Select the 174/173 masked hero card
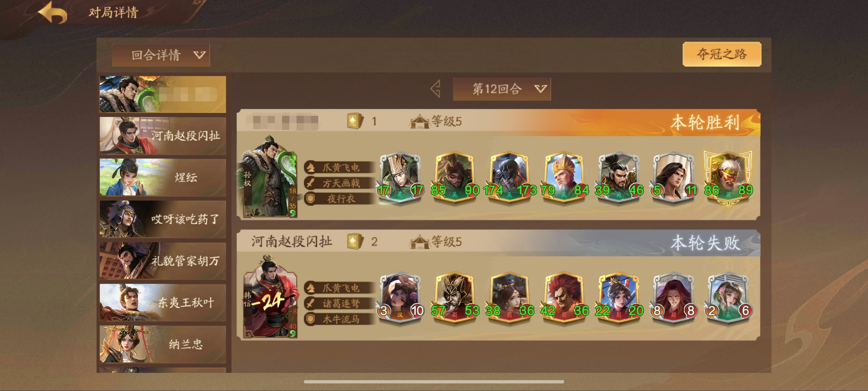868x391 pixels. [x=509, y=178]
